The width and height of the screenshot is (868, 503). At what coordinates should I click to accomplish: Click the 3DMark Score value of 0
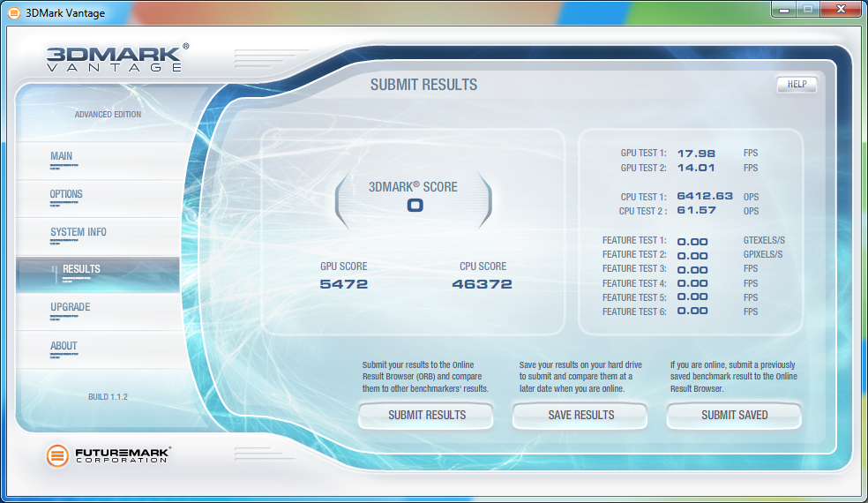tap(414, 206)
